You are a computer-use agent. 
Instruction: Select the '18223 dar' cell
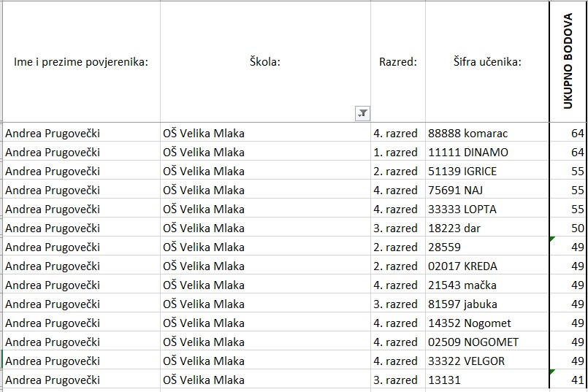pos(487,228)
